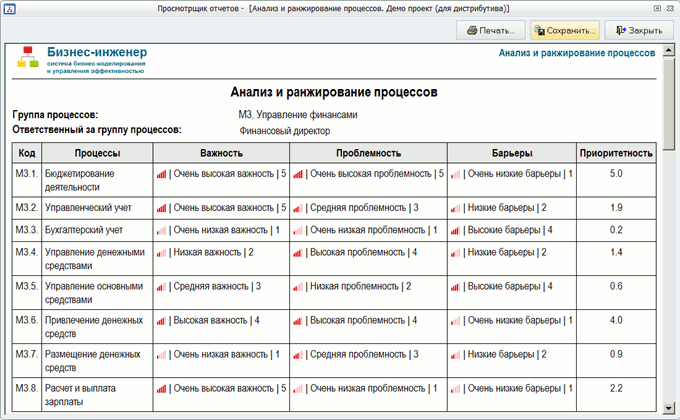The image size is (680, 420).
Task: Click the Сохранить button
Action: (565, 30)
